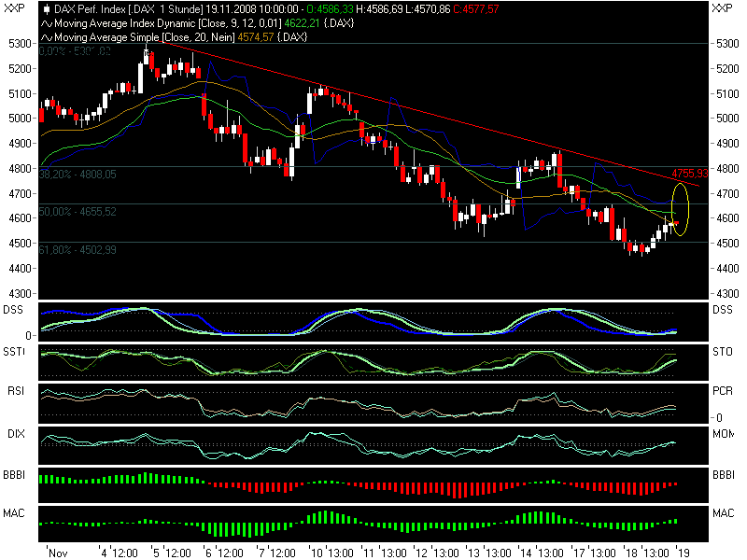747x560 pixels.
Task: Click the 5000 price on the left axis
Action: point(20,119)
